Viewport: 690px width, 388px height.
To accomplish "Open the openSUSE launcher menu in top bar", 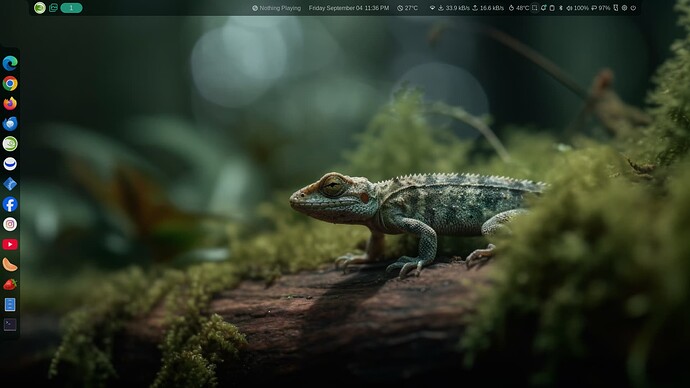I will click(x=40, y=8).
